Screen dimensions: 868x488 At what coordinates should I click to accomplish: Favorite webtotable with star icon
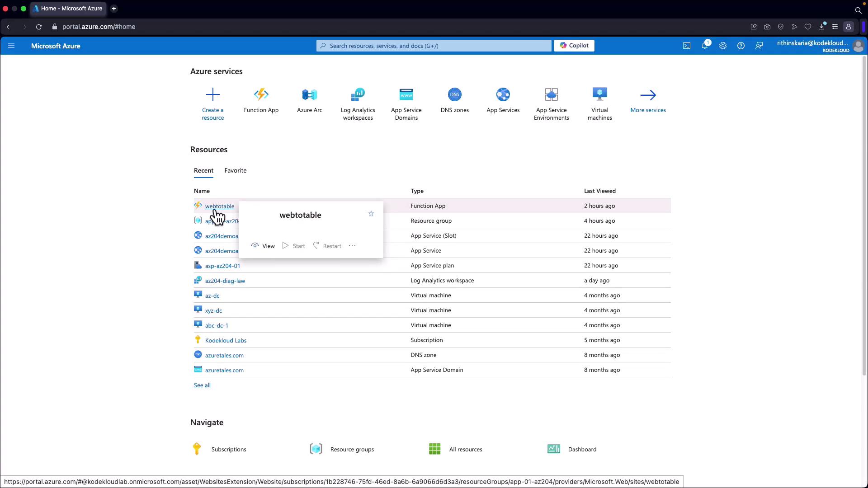coord(371,214)
